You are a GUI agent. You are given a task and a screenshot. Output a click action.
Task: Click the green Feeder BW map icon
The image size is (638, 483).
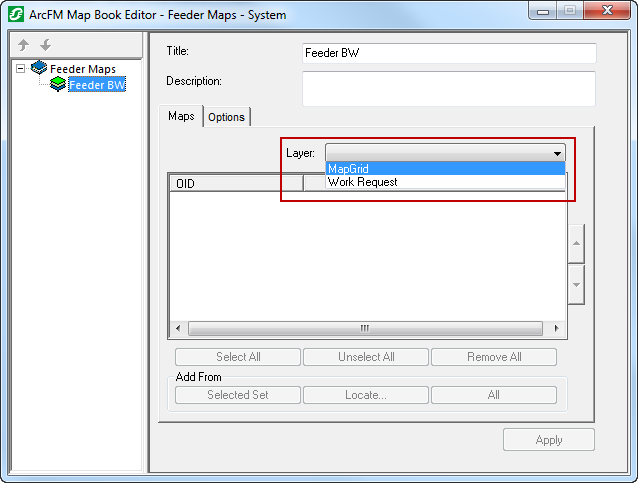(58, 85)
